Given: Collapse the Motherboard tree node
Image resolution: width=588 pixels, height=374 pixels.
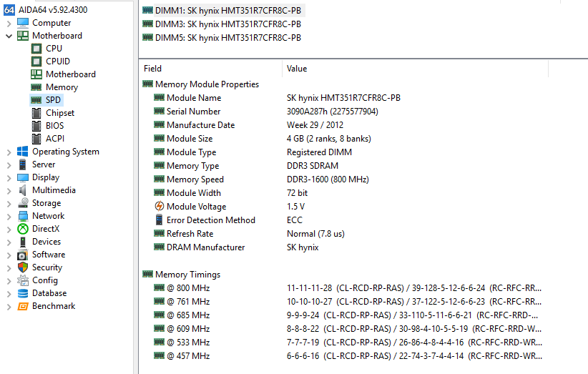Looking at the screenshot, I should pyautogui.click(x=9, y=36).
